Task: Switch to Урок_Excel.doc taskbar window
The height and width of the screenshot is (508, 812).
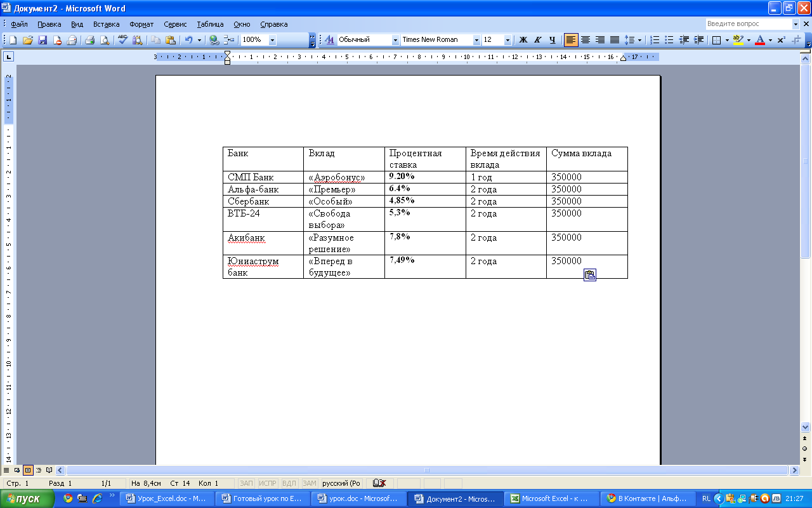Action: [166, 498]
